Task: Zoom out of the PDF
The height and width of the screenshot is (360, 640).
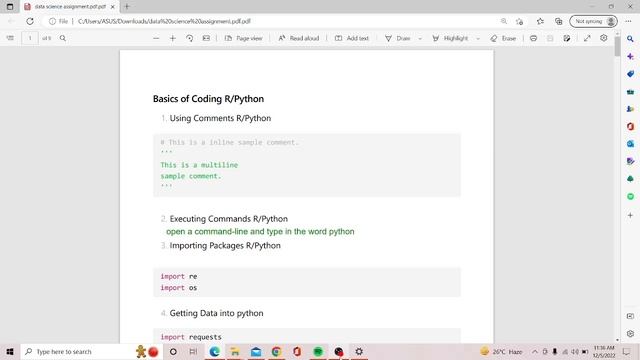Action: 156,38
